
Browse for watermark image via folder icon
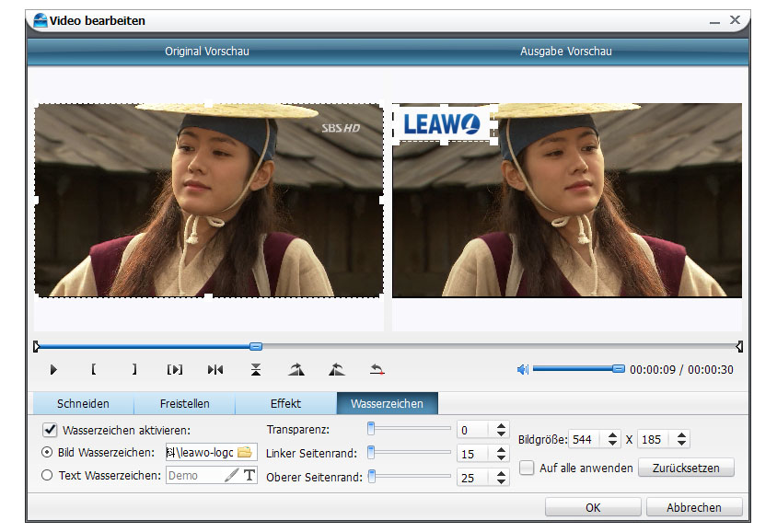[x=245, y=452]
